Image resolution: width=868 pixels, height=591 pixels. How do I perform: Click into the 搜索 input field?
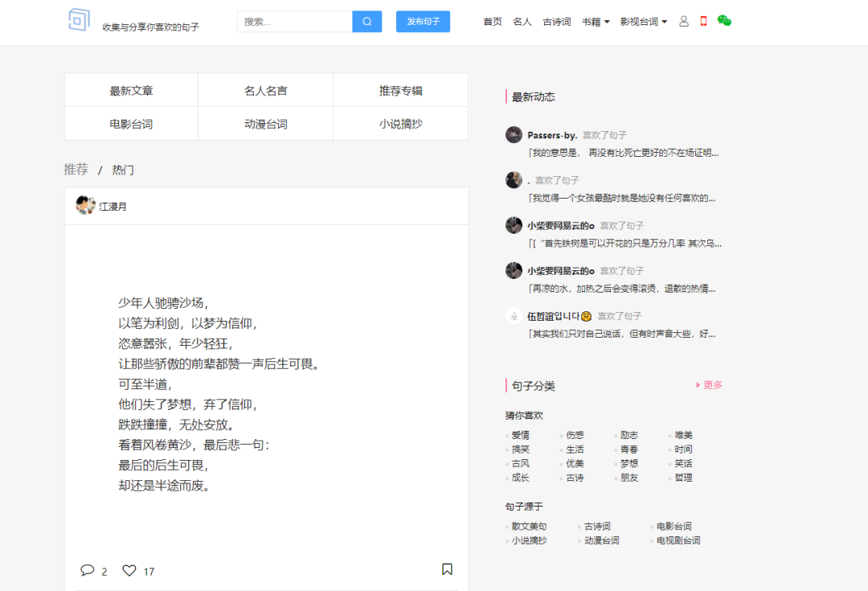294,22
